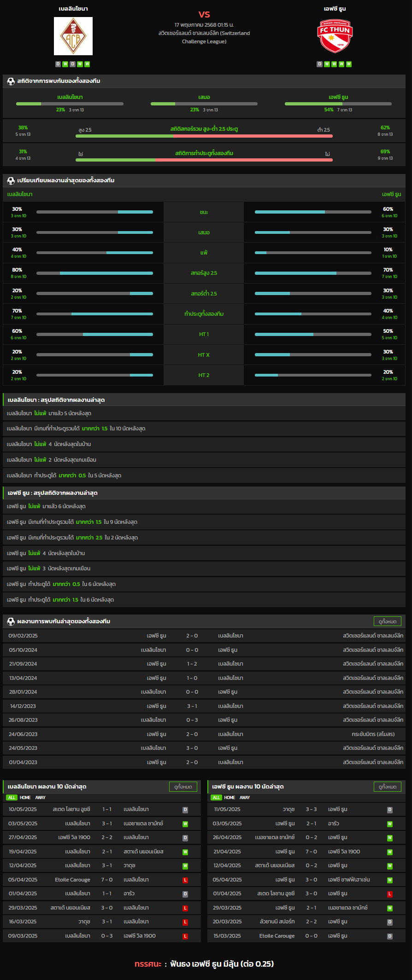
Task: Click the FC Thun 54% win progress bar
Action: [338, 104]
